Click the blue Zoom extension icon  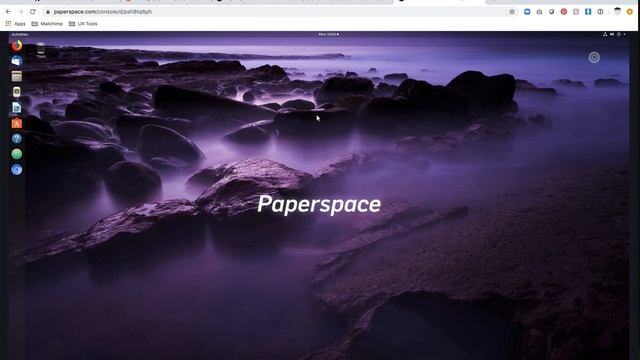point(527,12)
